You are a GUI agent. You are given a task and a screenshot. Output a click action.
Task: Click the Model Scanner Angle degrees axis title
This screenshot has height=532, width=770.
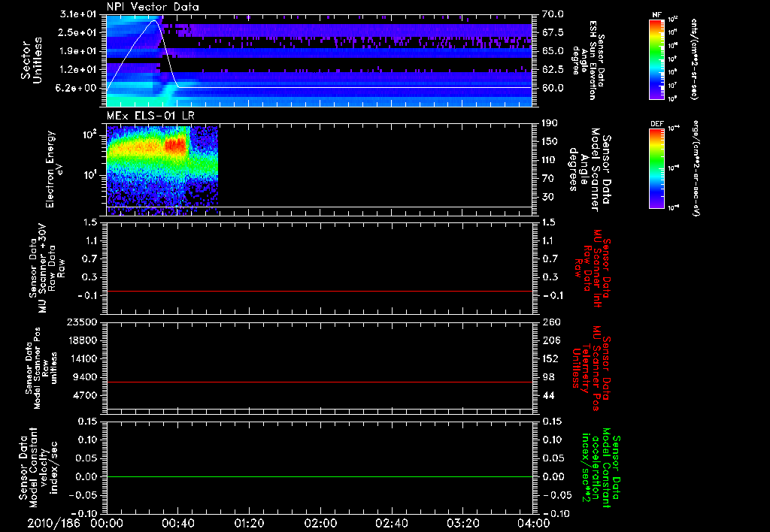[590, 170]
